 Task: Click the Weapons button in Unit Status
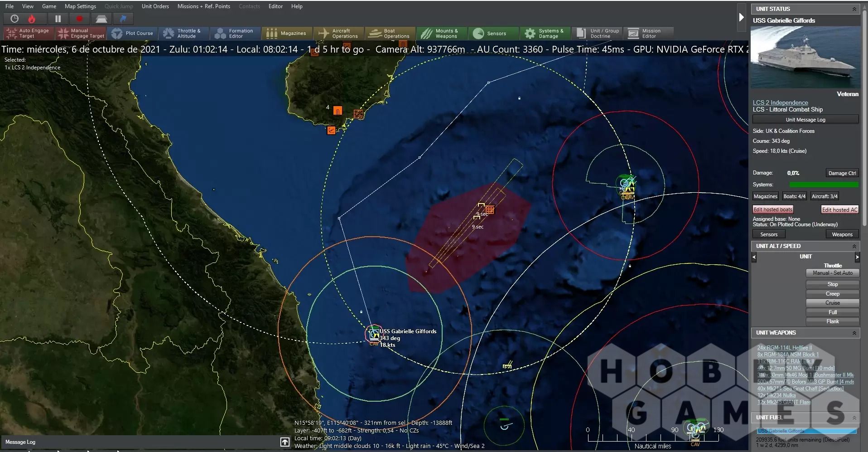tap(842, 234)
